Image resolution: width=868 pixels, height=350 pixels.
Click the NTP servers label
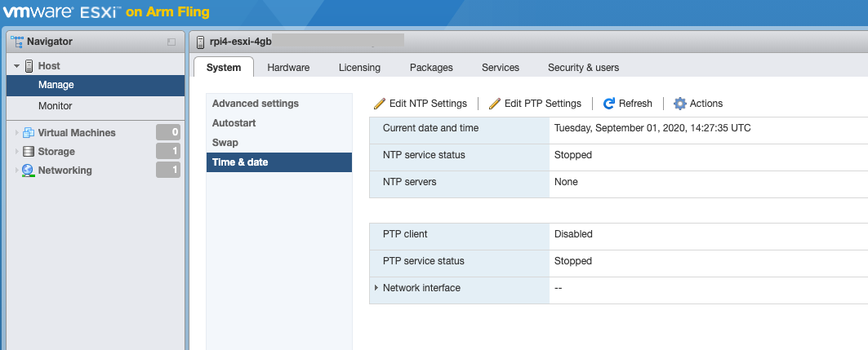coord(410,181)
